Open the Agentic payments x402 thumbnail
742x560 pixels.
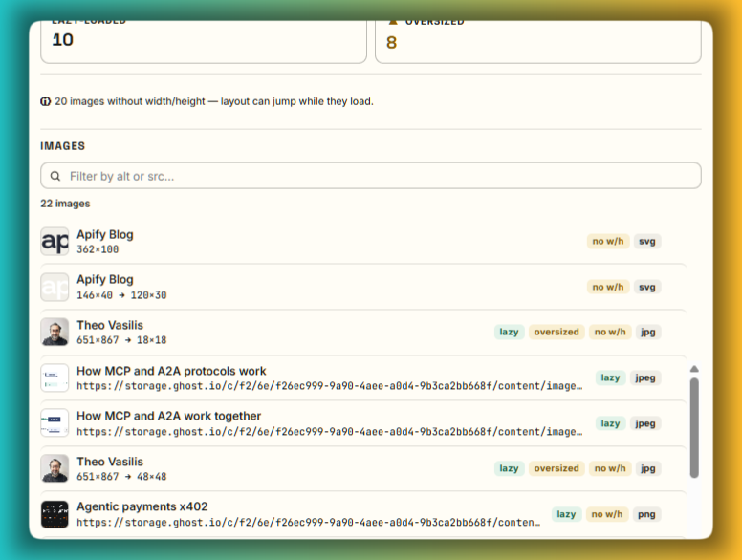coord(55,514)
